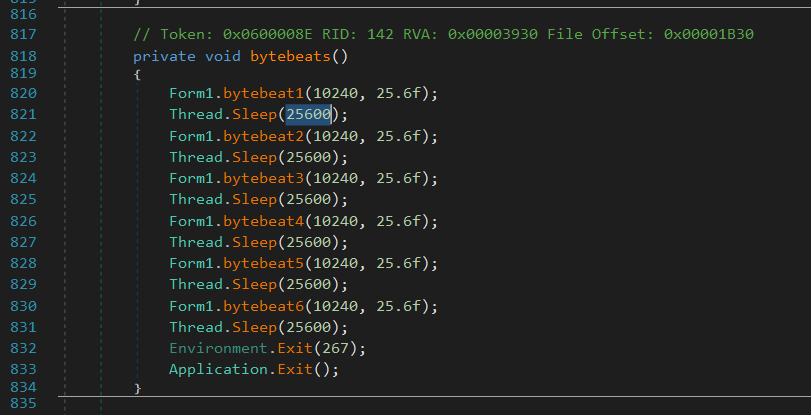Click the void keyword
Viewport: 811px width, 415px height.
pyautogui.click(x=223, y=56)
